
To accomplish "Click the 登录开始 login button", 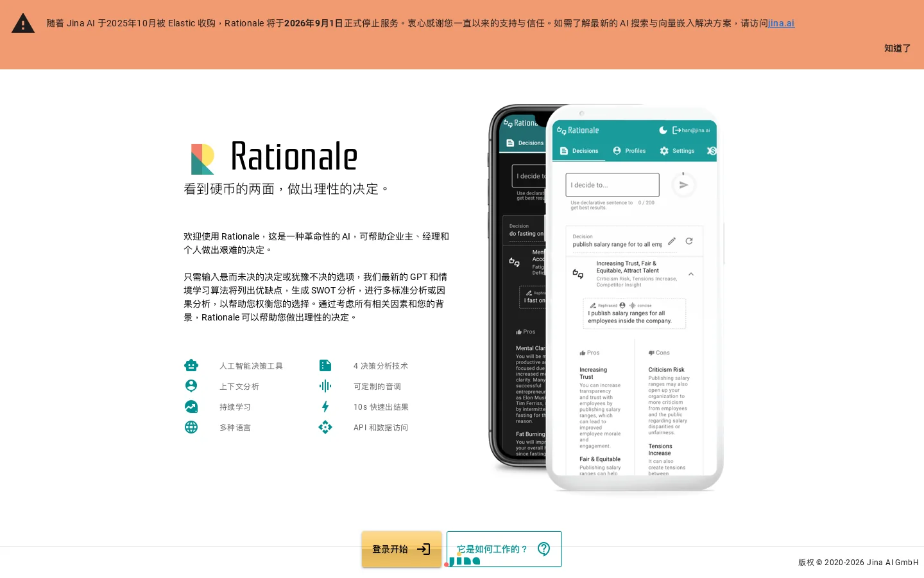I will coord(402,549).
